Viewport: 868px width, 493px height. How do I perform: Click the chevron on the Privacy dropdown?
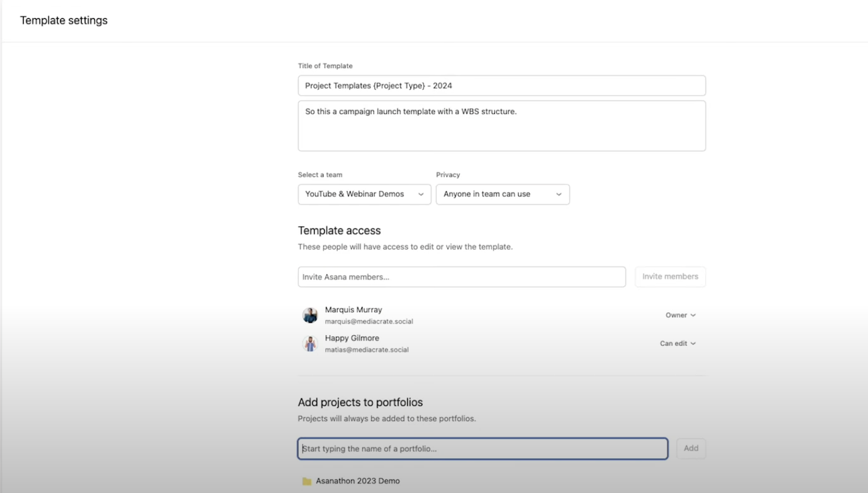point(559,194)
